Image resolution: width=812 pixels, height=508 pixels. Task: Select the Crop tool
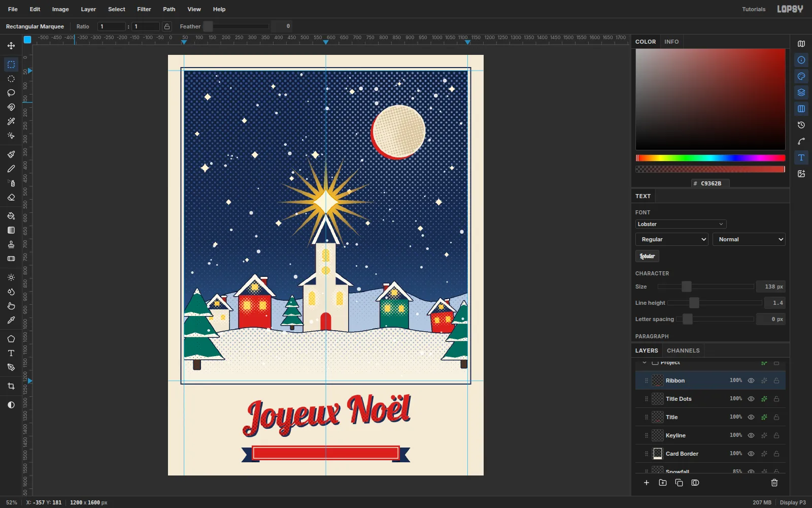point(11,386)
